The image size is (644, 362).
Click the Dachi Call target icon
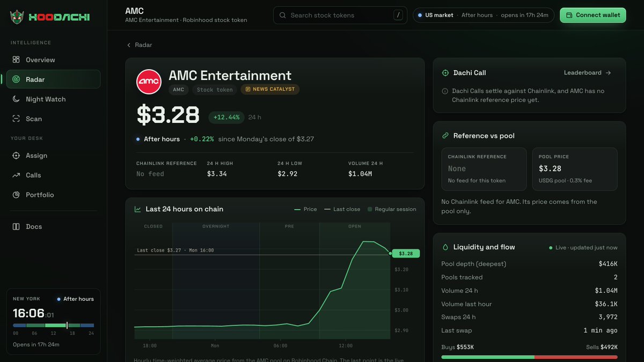(445, 73)
